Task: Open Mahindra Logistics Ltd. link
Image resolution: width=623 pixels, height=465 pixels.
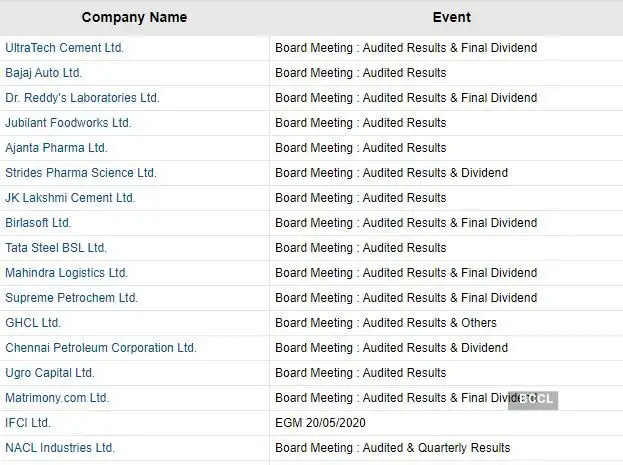Action: [66, 273]
